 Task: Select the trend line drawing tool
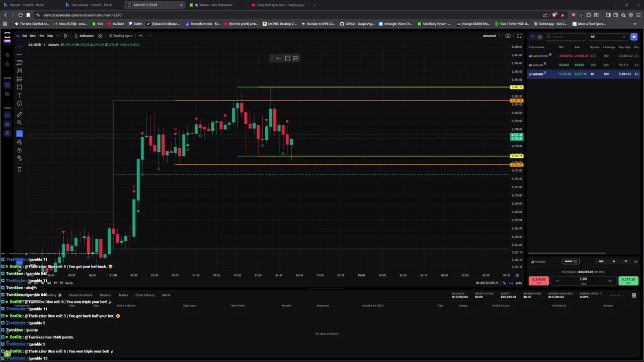click(20, 54)
